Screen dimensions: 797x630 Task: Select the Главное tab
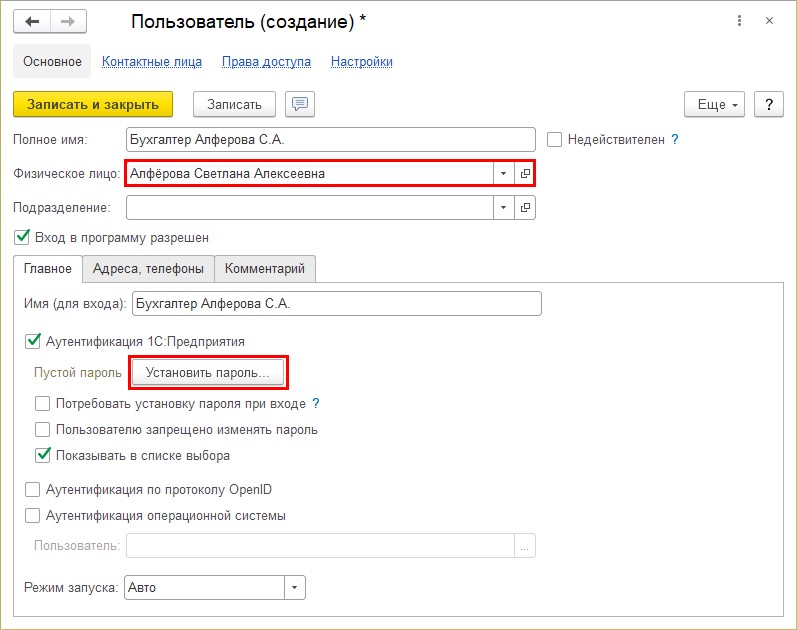point(48,268)
